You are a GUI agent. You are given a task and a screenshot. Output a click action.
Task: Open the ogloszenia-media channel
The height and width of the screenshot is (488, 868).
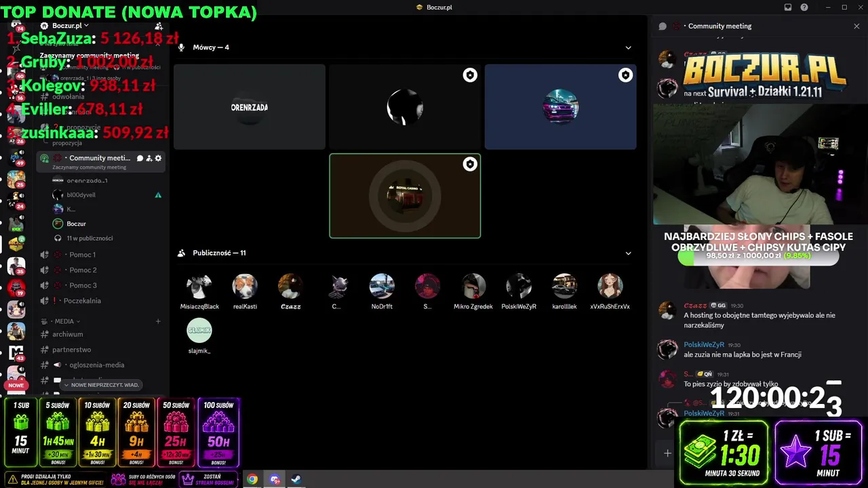(96, 365)
